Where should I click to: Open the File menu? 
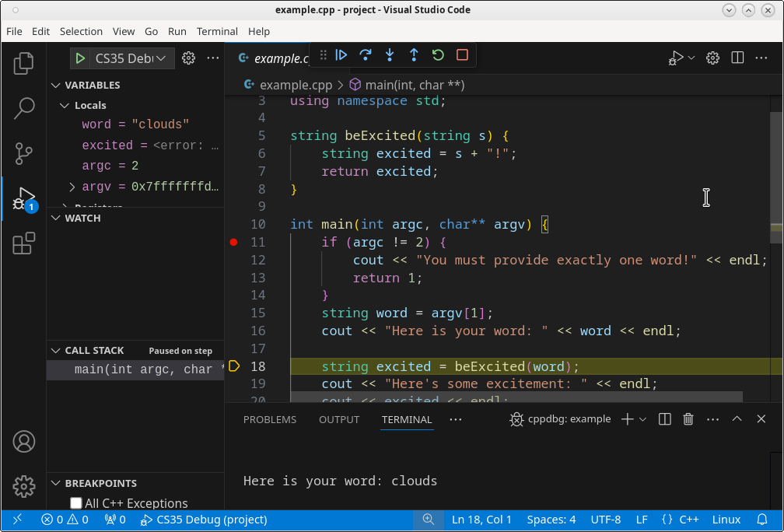pos(14,31)
